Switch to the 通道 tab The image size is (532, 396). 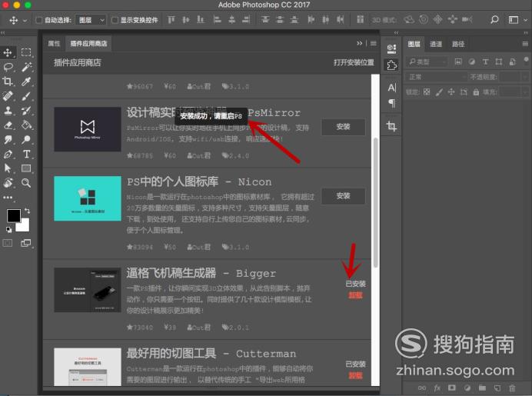436,44
